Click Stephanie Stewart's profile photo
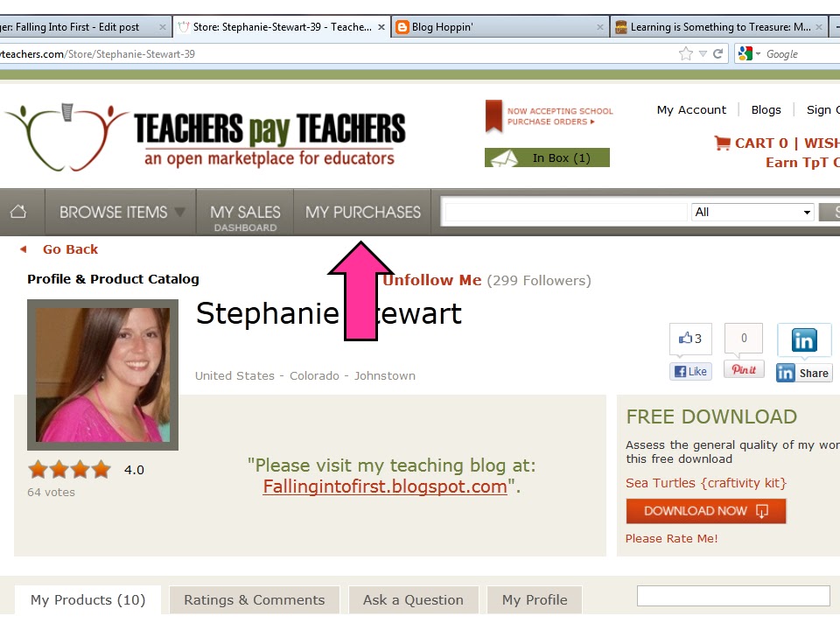The image size is (840, 630). coord(103,375)
